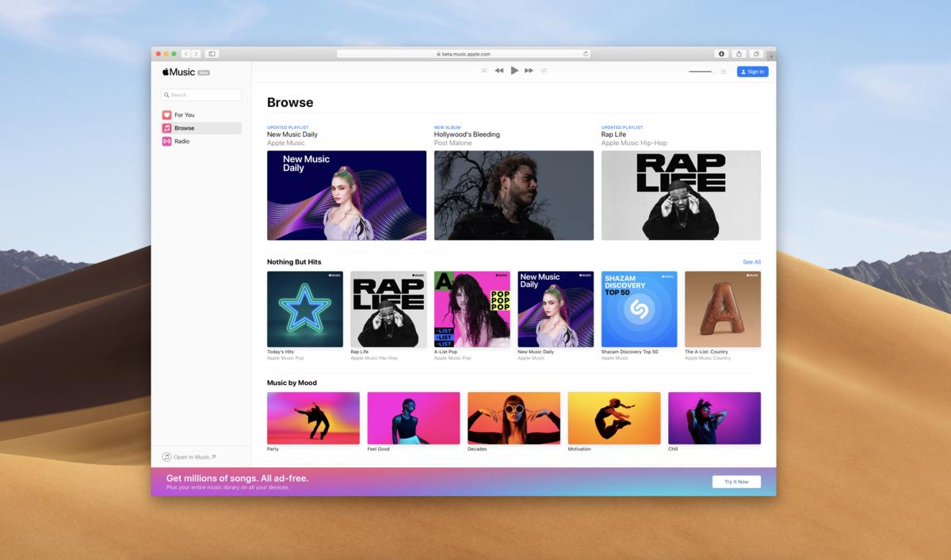Open The A-List: Country cover

pos(723,309)
